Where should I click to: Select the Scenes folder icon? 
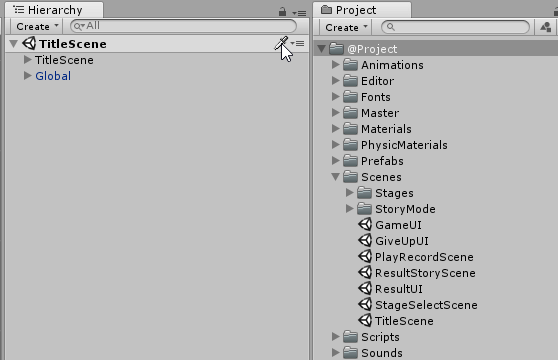point(351,177)
